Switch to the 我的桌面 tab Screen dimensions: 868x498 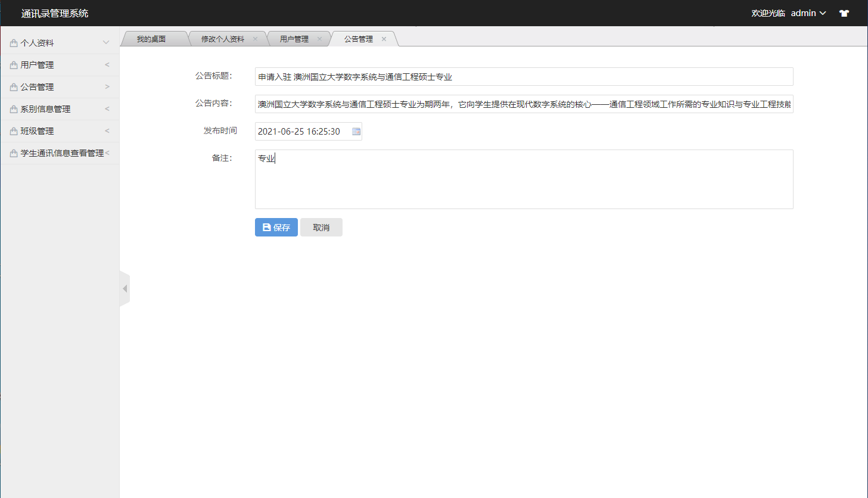pos(153,38)
